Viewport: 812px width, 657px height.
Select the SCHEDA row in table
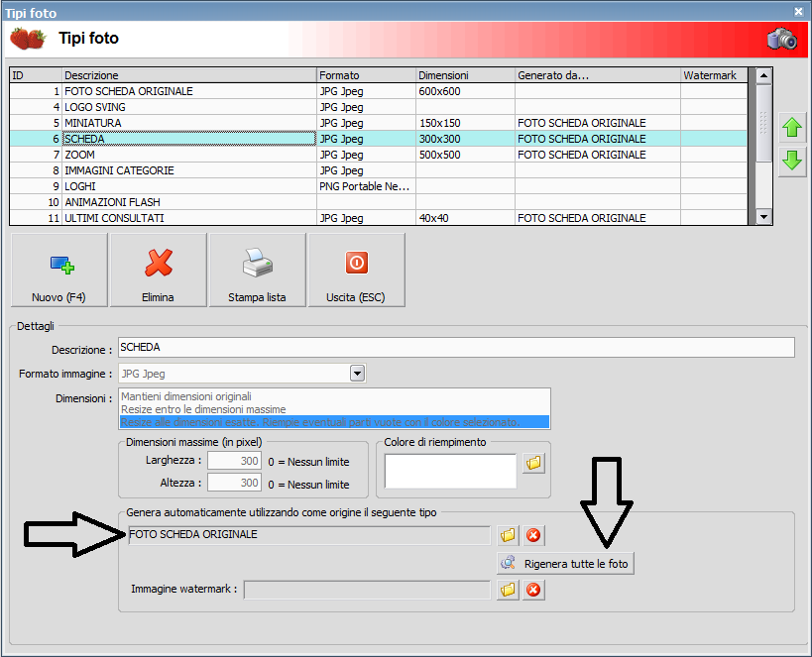tap(379, 139)
